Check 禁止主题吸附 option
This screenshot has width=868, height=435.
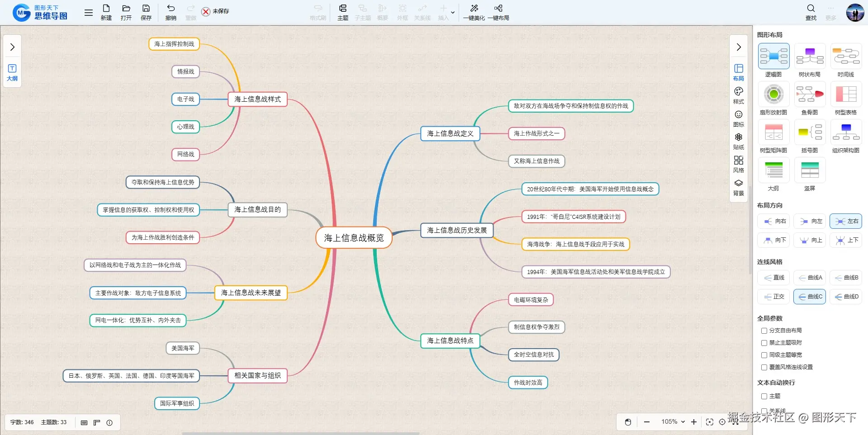click(764, 343)
